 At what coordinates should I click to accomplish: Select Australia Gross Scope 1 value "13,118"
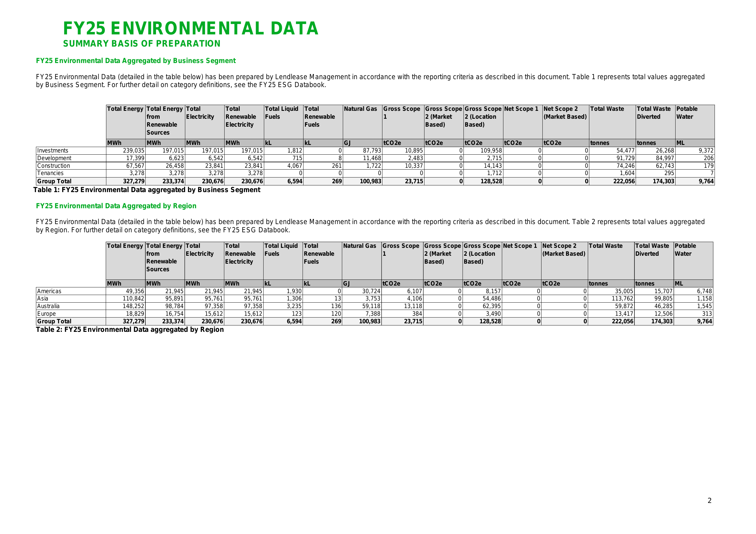click(413, 306)
